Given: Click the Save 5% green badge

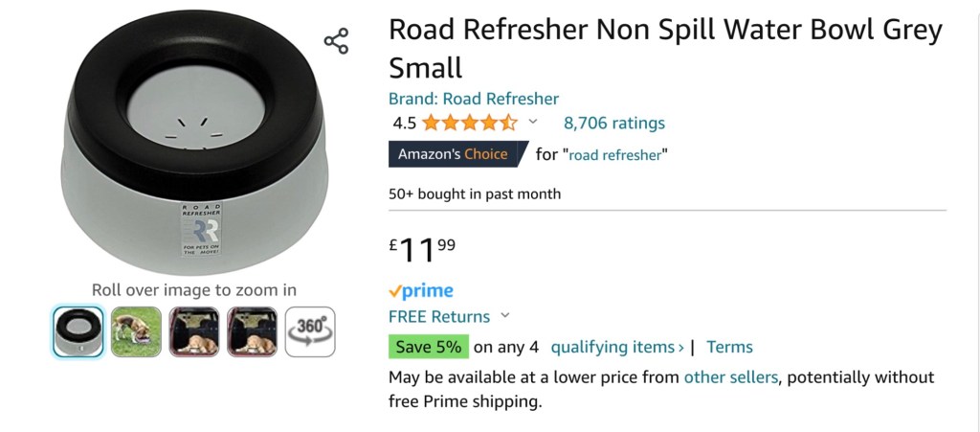Looking at the screenshot, I should 428,347.
